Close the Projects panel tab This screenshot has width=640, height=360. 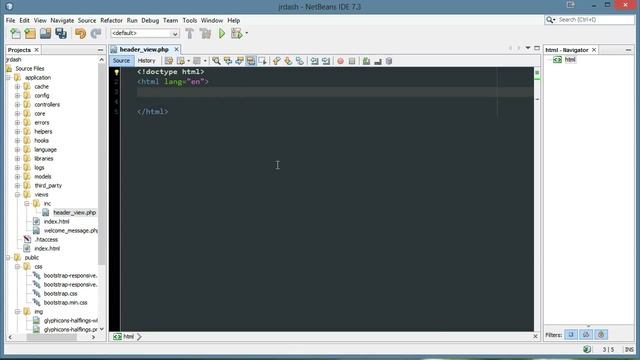tap(36, 50)
